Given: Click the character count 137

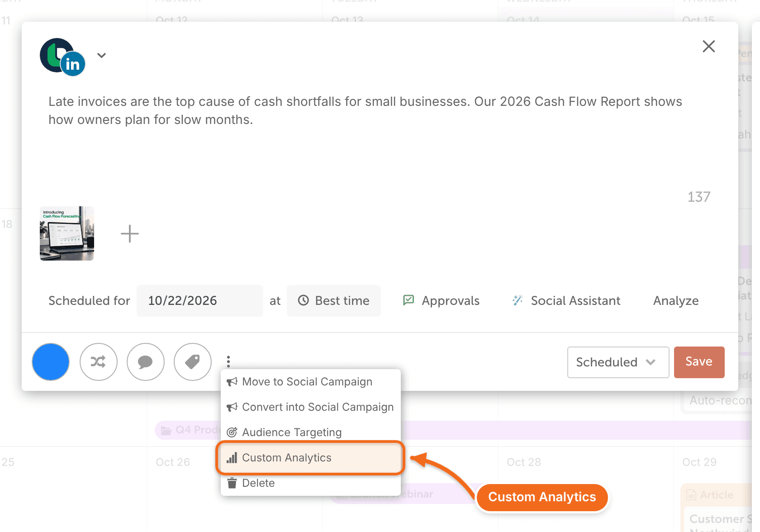Looking at the screenshot, I should (698, 197).
